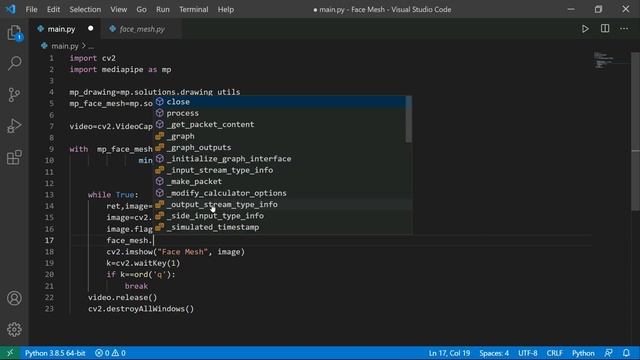The height and width of the screenshot is (360, 640).
Task: Click the main.py breadcrumb file icon
Action: [x=44, y=46]
